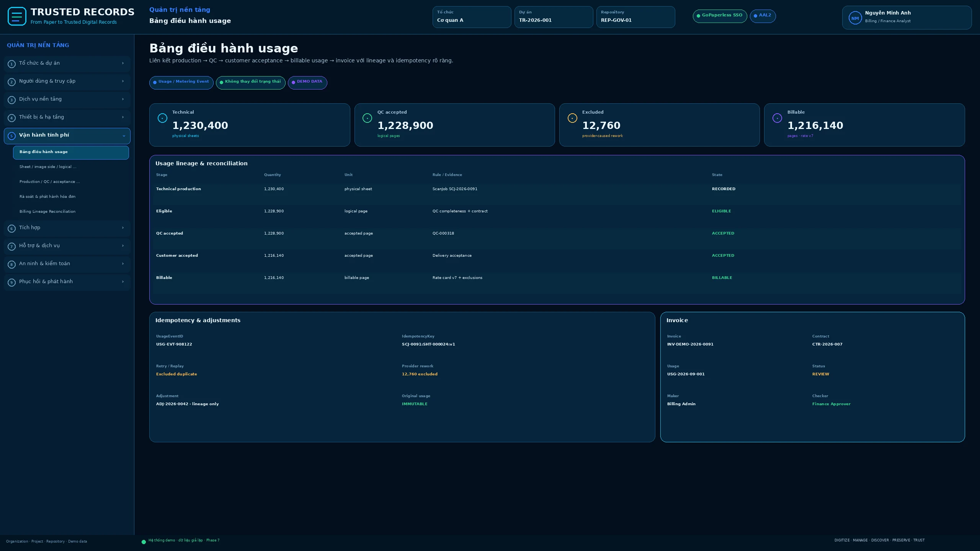Image resolution: width=980 pixels, height=551 pixels.
Task: Open Bảng điều hành usage submenu item
Action: [x=71, y=152]
